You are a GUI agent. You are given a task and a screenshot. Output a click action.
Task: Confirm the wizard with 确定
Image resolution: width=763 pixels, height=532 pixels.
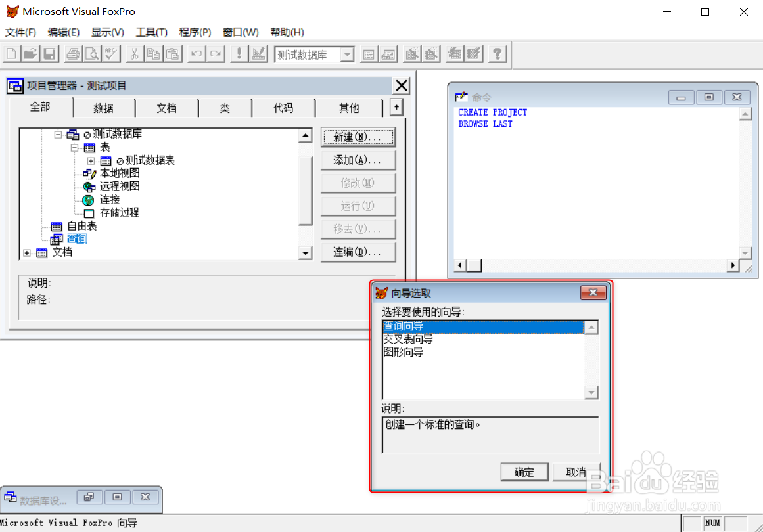click(524, 472)
